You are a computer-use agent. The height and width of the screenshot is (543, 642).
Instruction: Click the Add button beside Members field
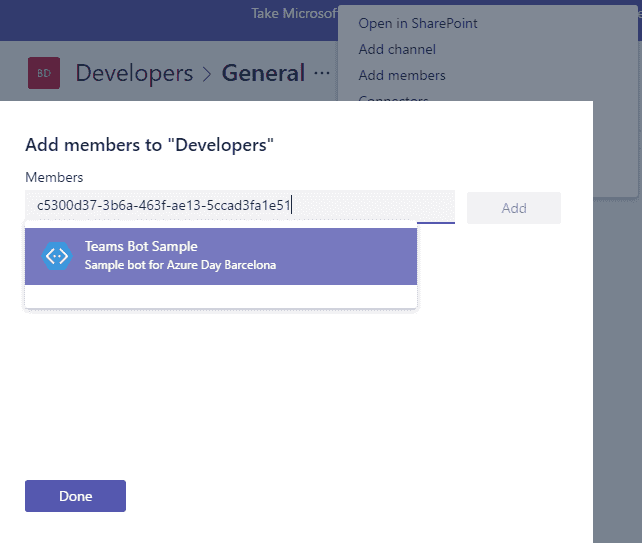pos(514,208)
